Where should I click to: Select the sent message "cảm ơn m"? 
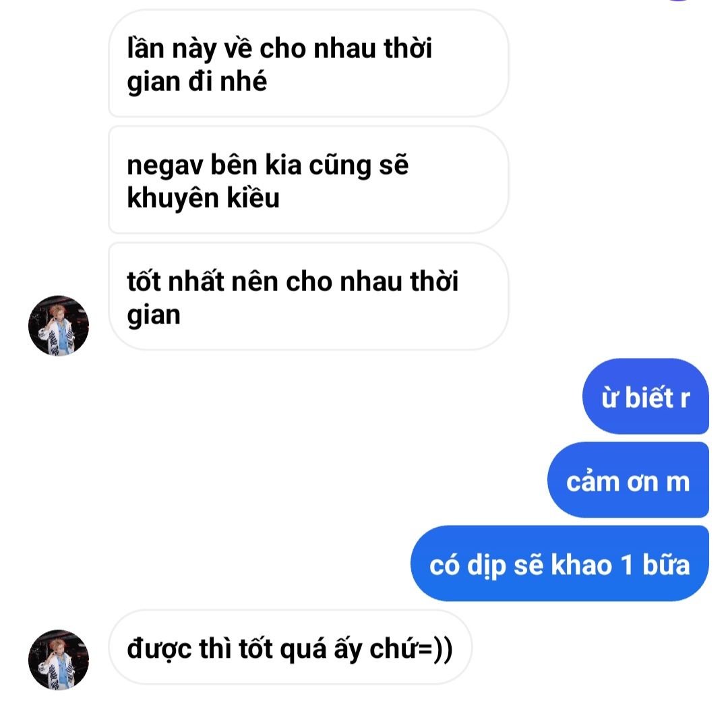point(628,480)
